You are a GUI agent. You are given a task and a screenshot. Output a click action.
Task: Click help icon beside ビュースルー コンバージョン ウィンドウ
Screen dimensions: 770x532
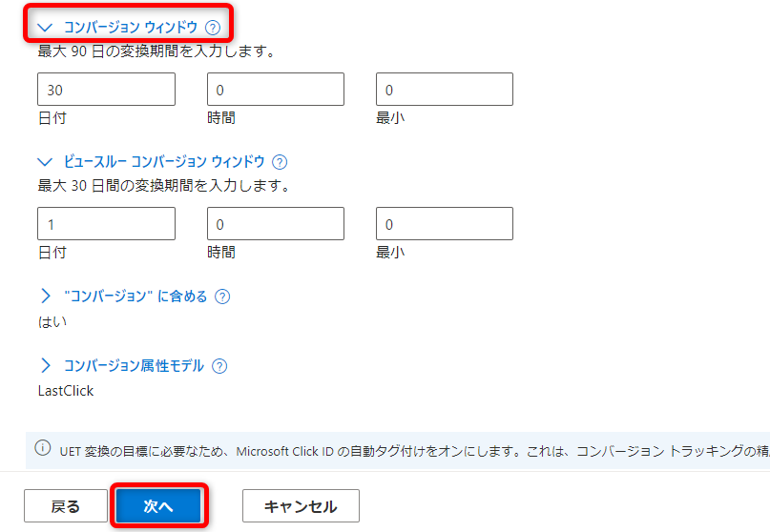[x=280, y=162]
